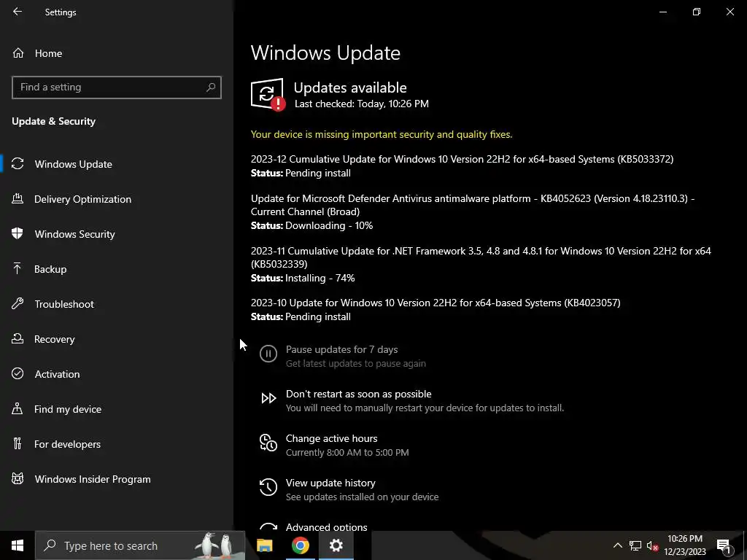Click the Backup arrow icon
The width and height of the screenshot is (747, 560).
click(18, 268)
